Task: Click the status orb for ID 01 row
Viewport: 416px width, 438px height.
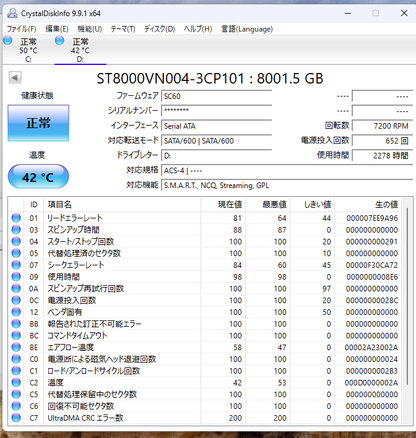Action: click(x=16, y=218)
